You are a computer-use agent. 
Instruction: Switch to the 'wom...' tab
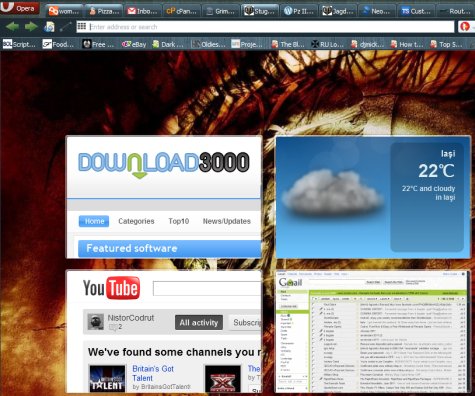(x=64, y=11)
